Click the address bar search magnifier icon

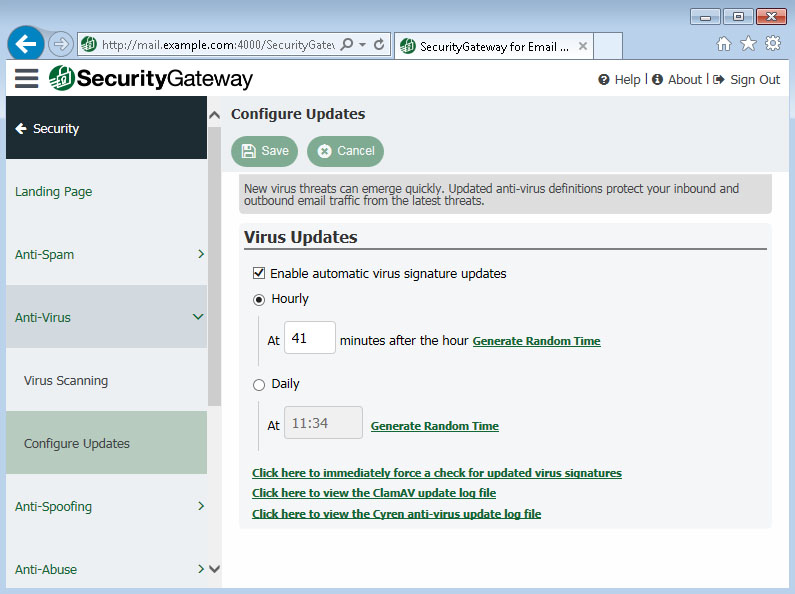click(347, 45)
